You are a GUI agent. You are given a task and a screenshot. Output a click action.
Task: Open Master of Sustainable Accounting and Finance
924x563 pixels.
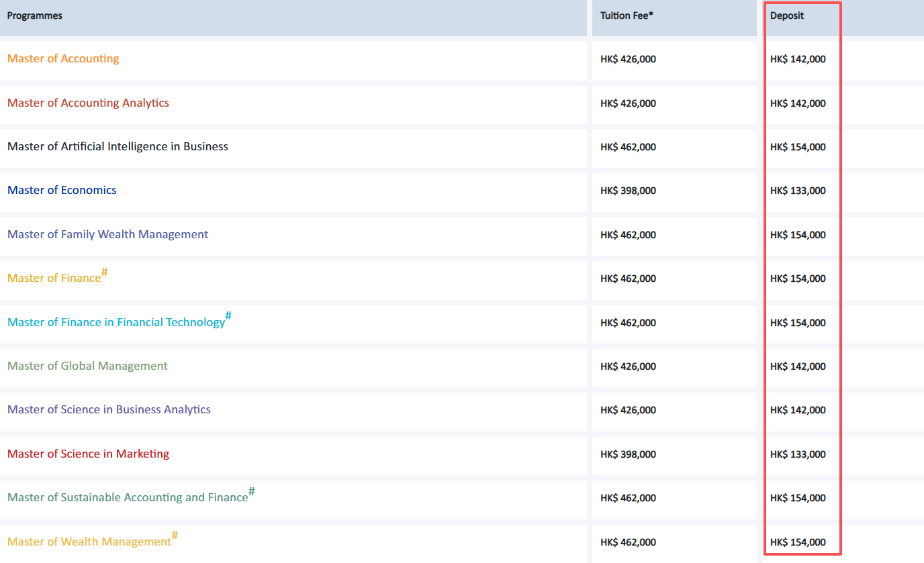click(x=128, y=498)
